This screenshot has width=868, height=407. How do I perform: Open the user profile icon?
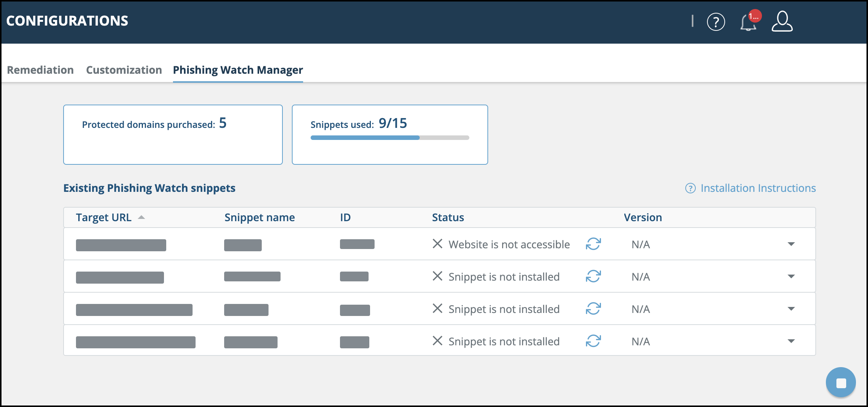[x=782, y=21]
